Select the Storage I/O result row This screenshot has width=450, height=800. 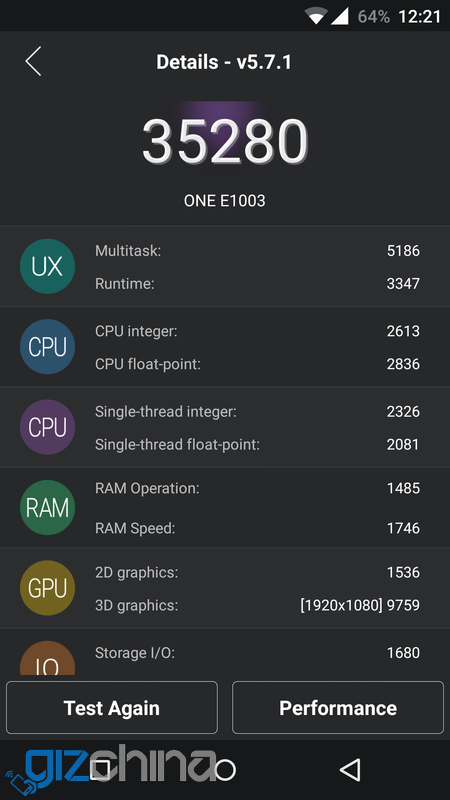[257, 653]
